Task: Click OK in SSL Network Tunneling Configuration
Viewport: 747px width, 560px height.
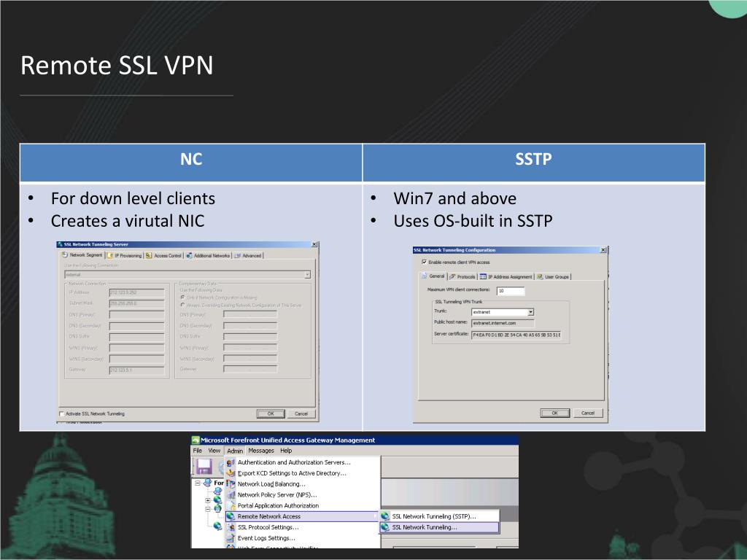Action: (x=554, y=413)
